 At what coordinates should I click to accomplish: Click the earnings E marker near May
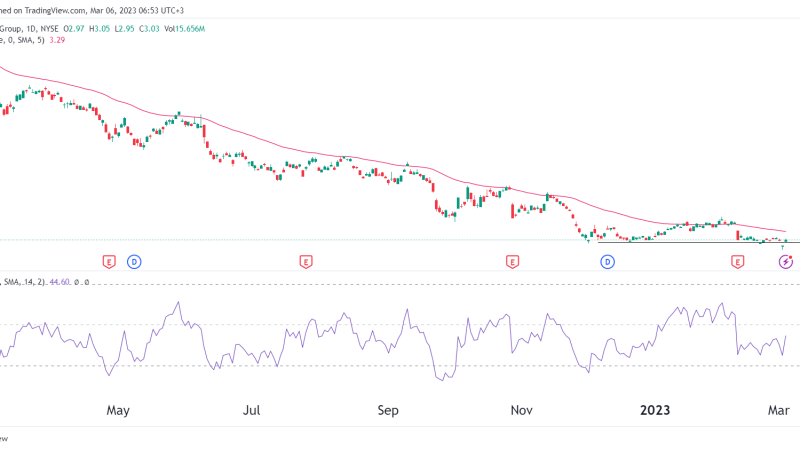click(x=109, y=262)
